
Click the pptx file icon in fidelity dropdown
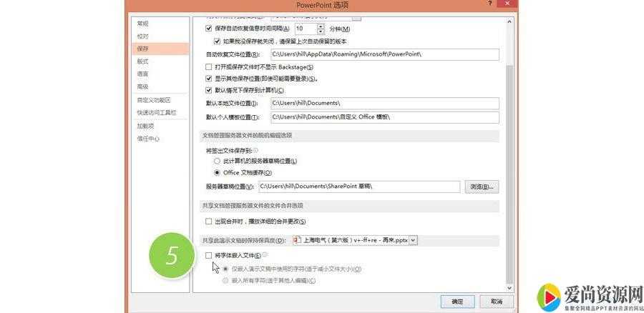click(296, 240)
